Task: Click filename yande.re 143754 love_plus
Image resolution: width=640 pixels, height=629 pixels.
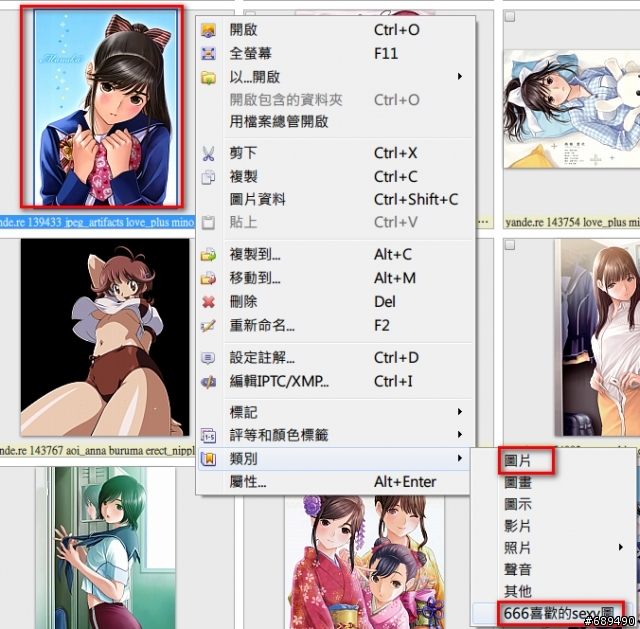Action: tap(572, 222)
